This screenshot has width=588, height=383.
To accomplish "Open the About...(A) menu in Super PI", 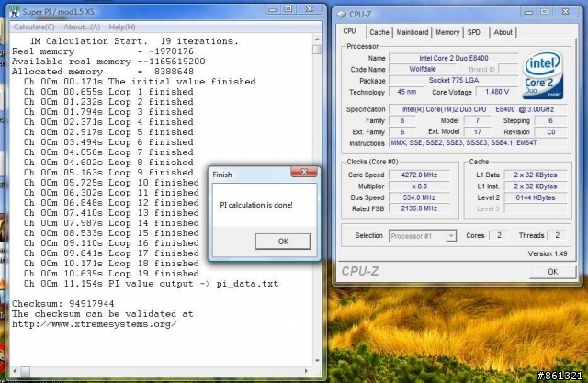I will 82,27.
